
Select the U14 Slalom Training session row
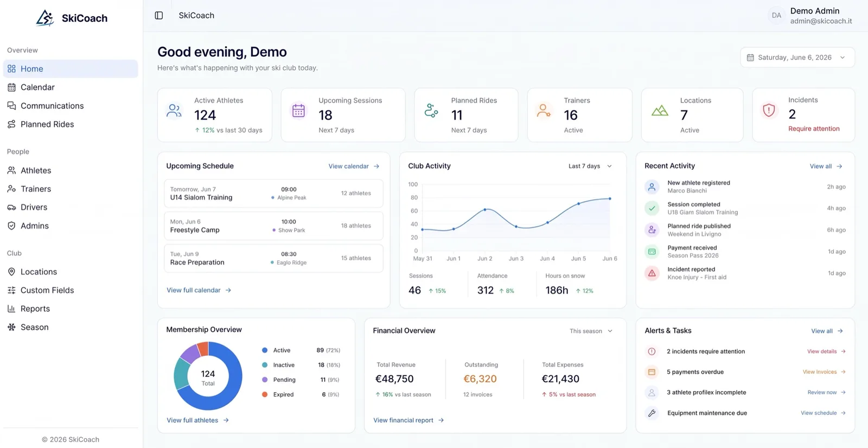tap(273, 194)
